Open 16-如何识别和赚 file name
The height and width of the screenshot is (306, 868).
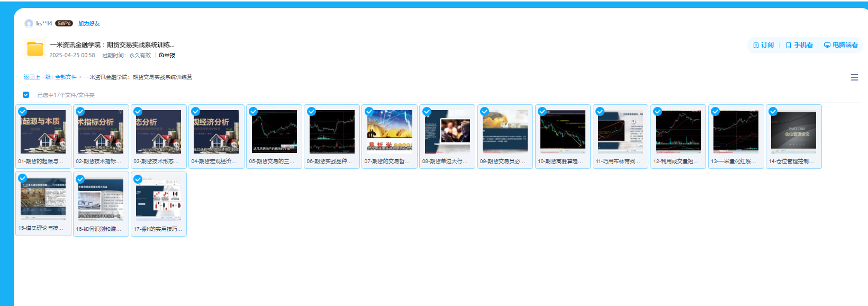tap(99, 229)
